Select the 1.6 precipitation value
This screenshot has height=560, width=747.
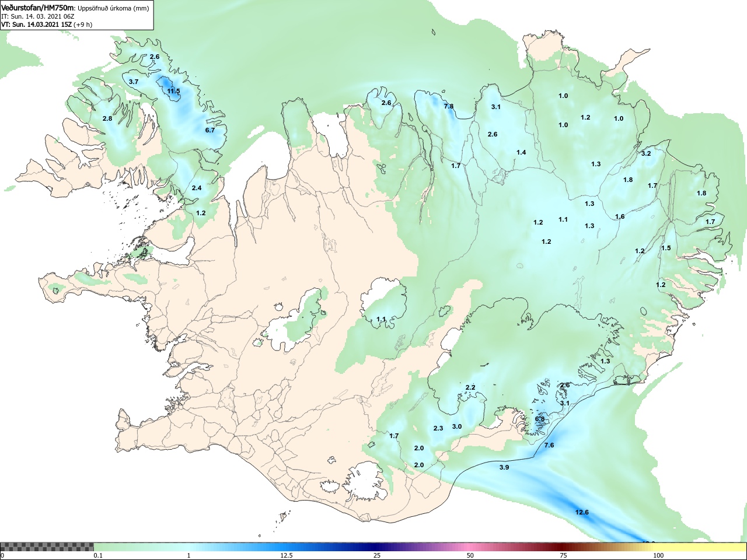click(620, 216)
